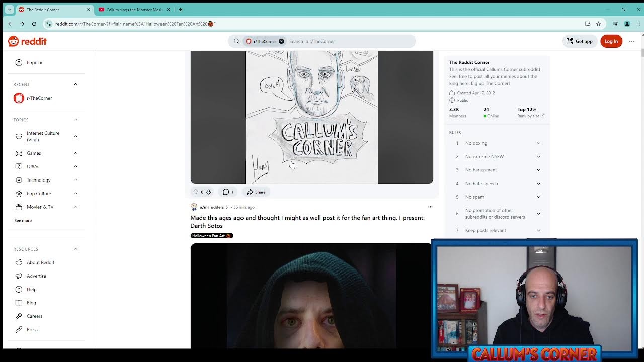This screenshot has width=644, height=362.
Task: Open the Reddit home logo
Action: coord(27,41)
